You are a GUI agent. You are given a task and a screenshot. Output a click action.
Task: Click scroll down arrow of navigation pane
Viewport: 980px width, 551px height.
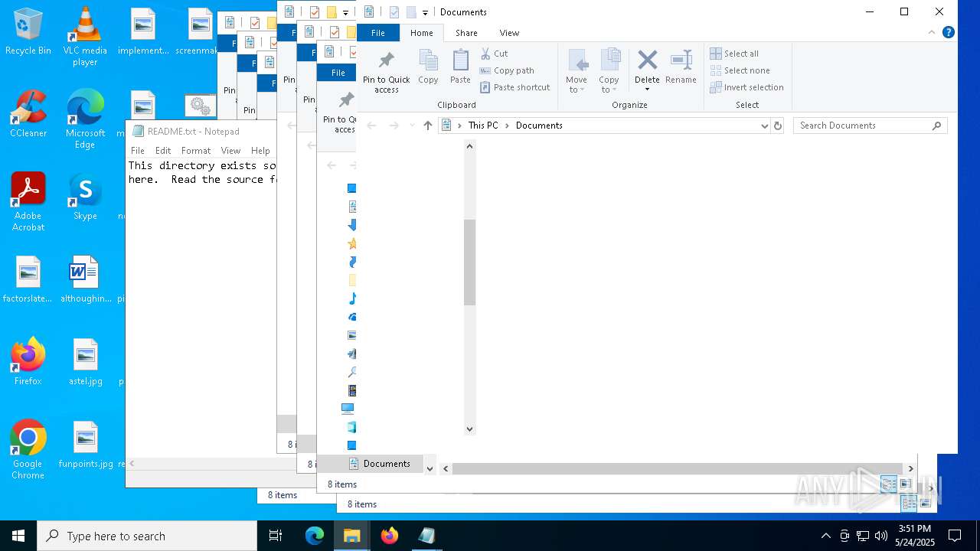coord(470,429)
